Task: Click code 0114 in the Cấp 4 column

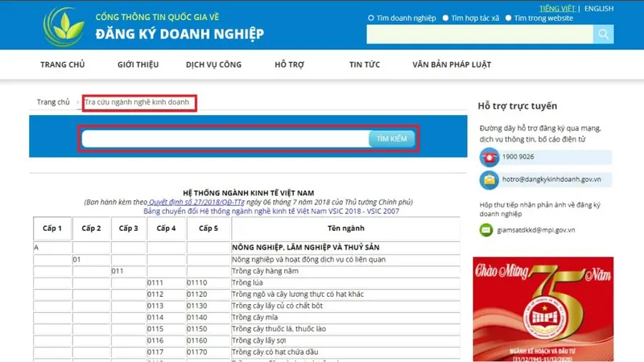Action: point(155,317)
